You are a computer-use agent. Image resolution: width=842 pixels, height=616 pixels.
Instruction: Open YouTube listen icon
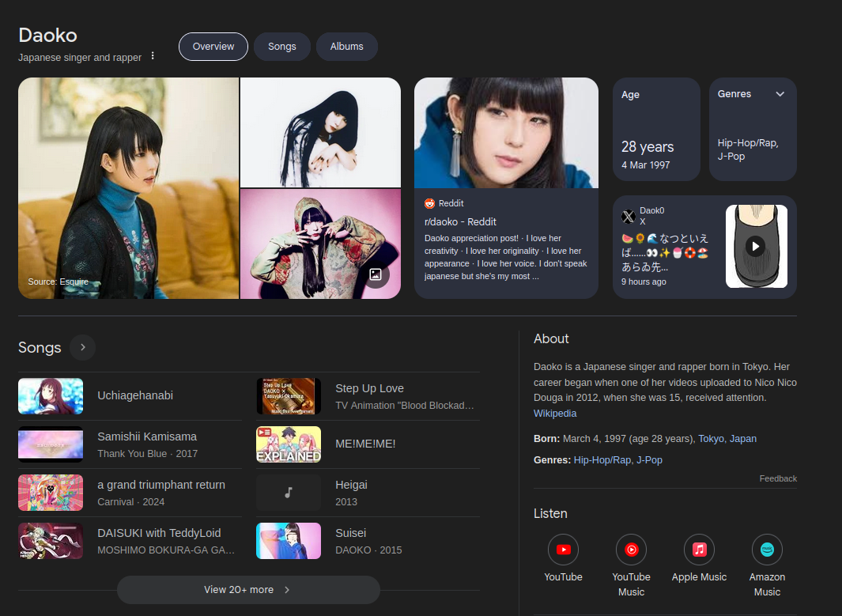[563, 550]
